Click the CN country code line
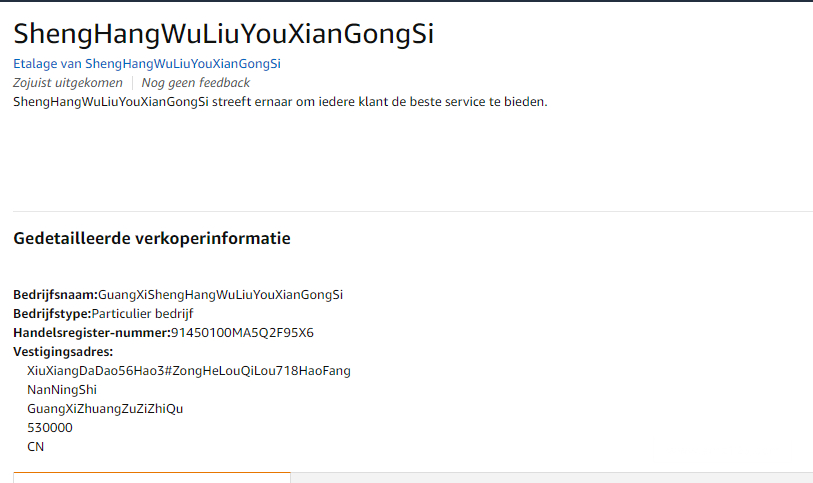Viewport: 813px width, 483px height. 35,447
